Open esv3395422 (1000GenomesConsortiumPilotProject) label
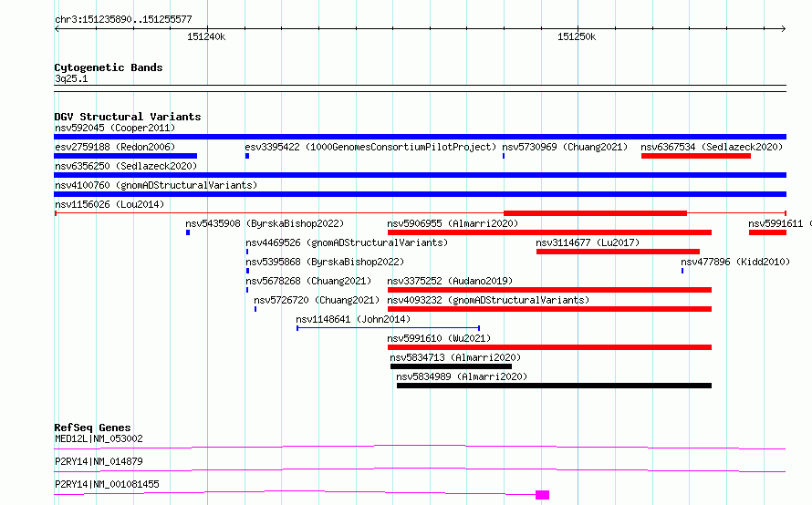 pos(370,147)
